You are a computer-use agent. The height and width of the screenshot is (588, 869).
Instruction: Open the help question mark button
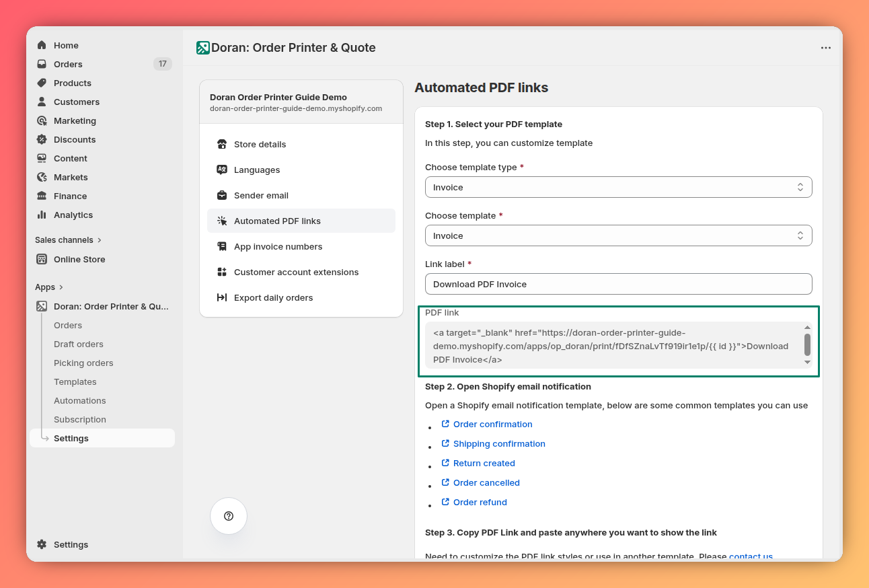[x=229, y=516]
